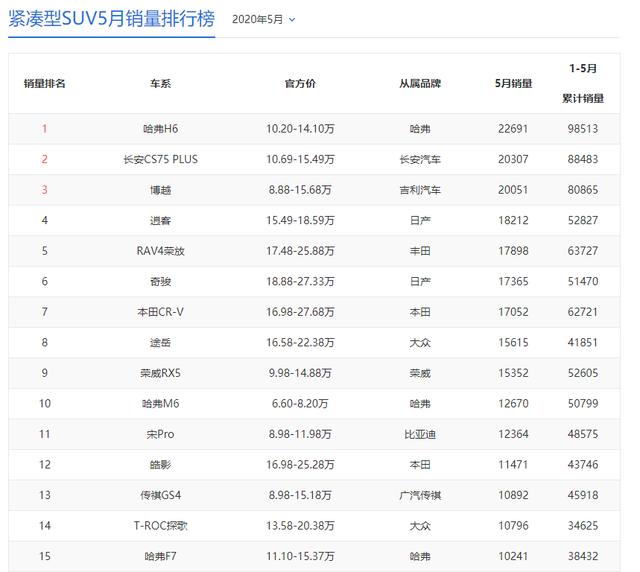Viewport: 640px width, 572px height.
Task: Click cumulative sales value 80865
Action: 583,190
